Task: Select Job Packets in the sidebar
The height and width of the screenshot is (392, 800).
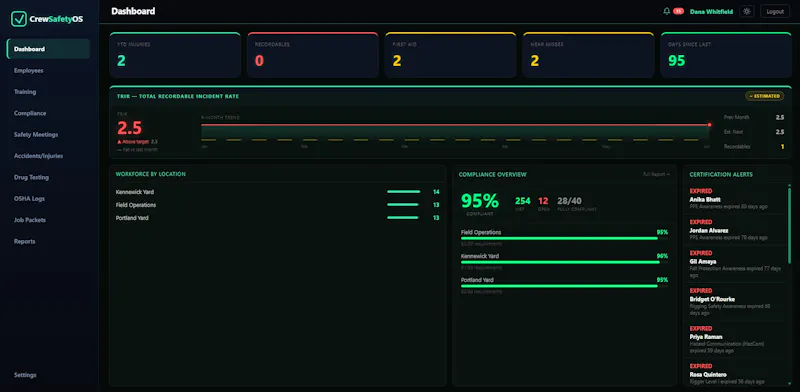Action: click(48, 220)
